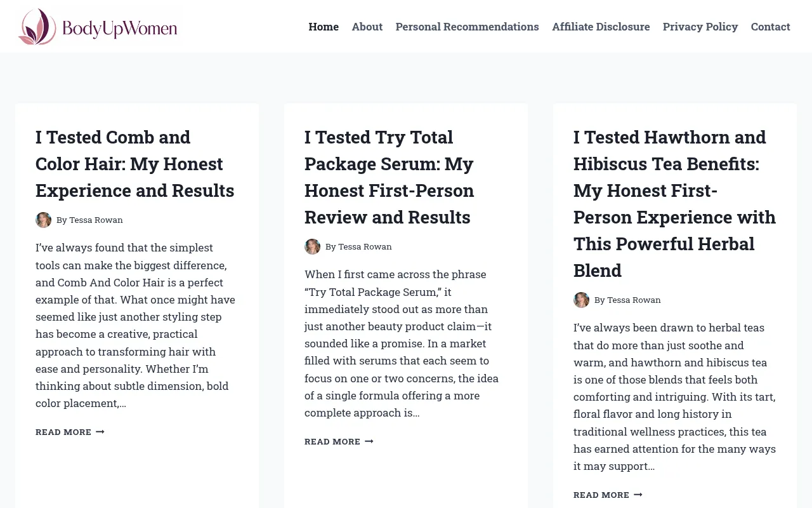Click the arrow icon after Serum post Read More
Screen dimensions: 812x508
pos(369,441)
